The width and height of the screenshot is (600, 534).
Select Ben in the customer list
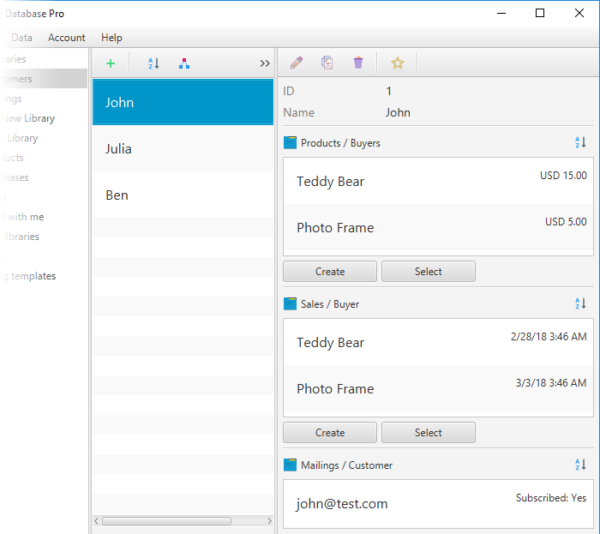pos(183,195)
